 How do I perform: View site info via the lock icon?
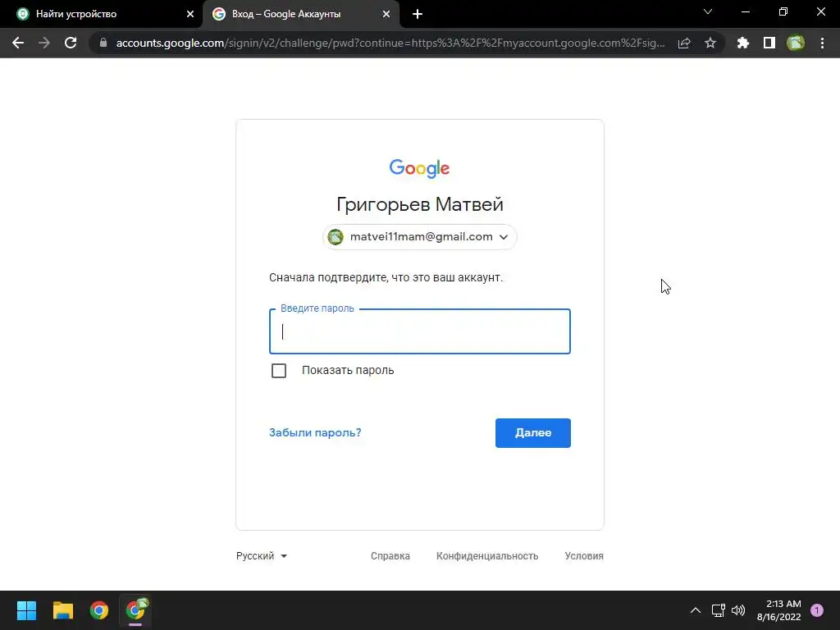click(103, 43)
